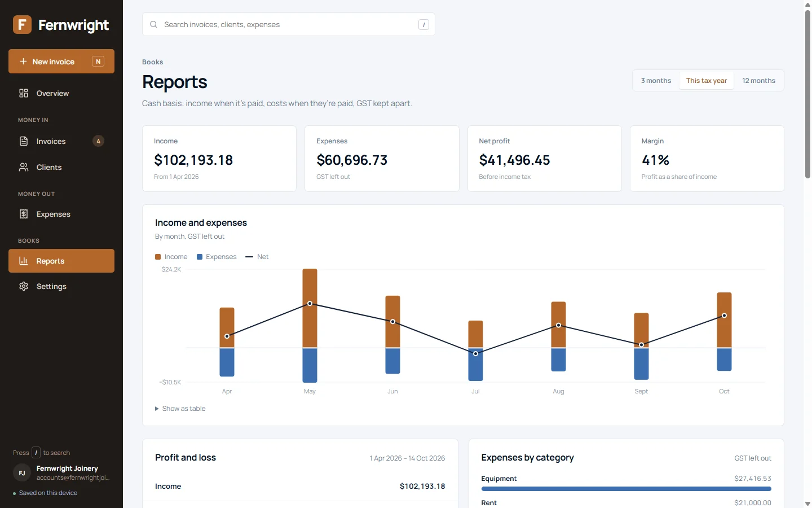Select Reports in the sidebar
Viewport: 812px width, 508px height.
tap(61, 261)
